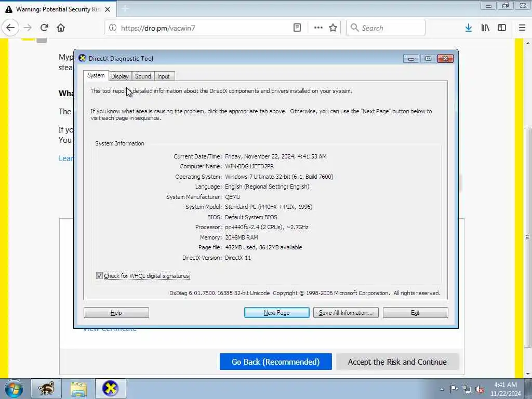The height and width of the screenshot is (399, 532).
Task: Click the Language value English
Action: click(267, 187)
